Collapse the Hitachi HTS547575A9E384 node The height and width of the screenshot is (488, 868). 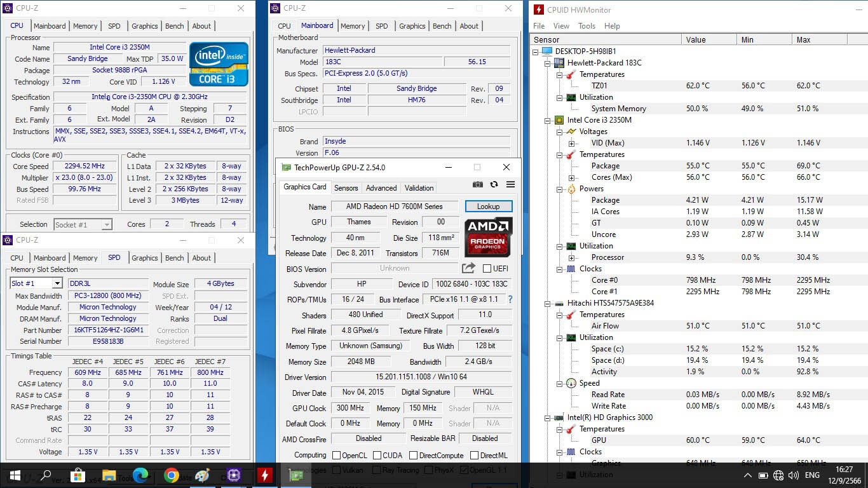point(548,303)
